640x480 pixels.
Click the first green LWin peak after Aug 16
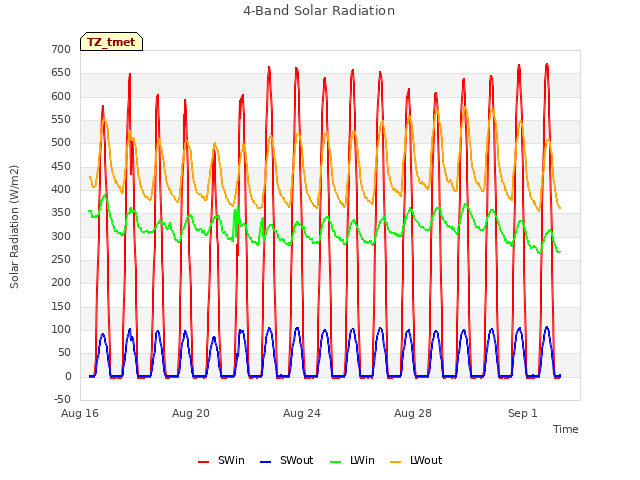[105, 196]
